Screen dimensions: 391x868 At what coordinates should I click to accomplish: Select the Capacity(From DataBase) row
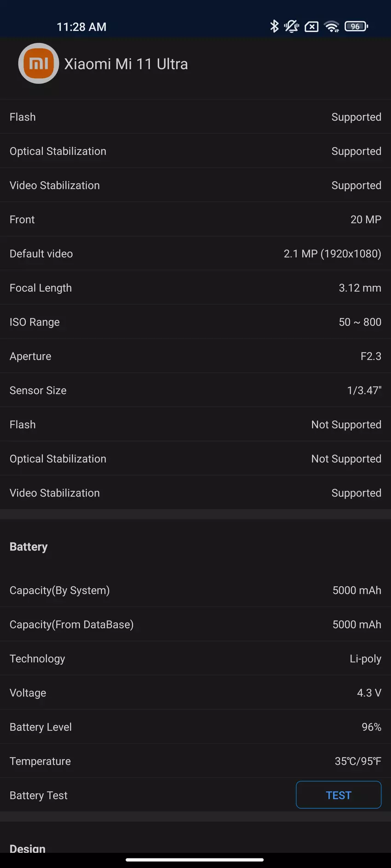coord(195,624)
